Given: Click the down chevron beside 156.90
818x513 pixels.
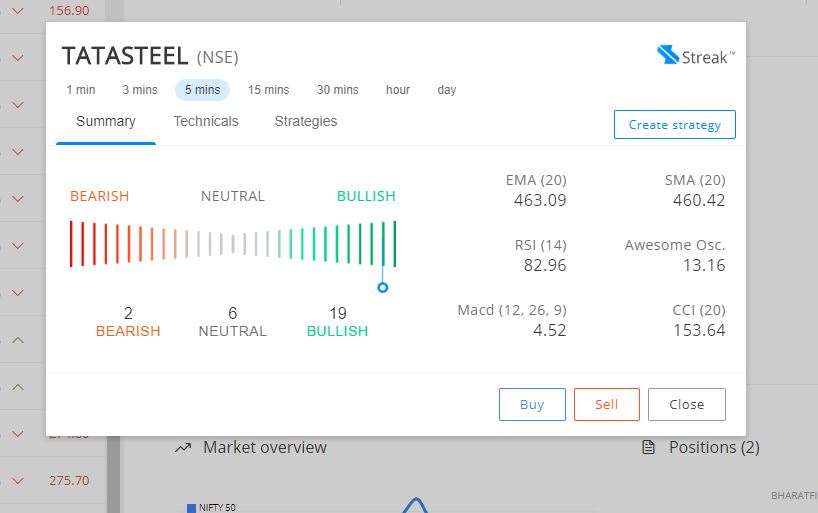Looking at the screenshot, I should click(x=18, y=10).
